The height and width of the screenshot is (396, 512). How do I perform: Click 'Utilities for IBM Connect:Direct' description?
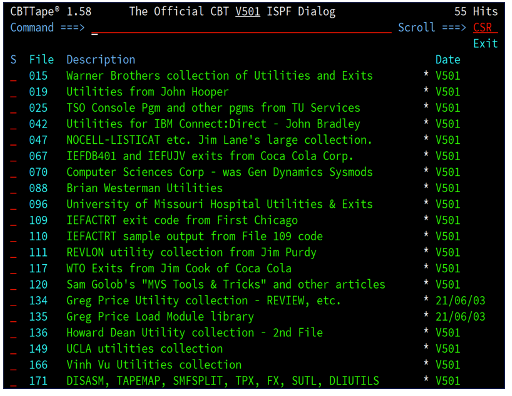213,124
